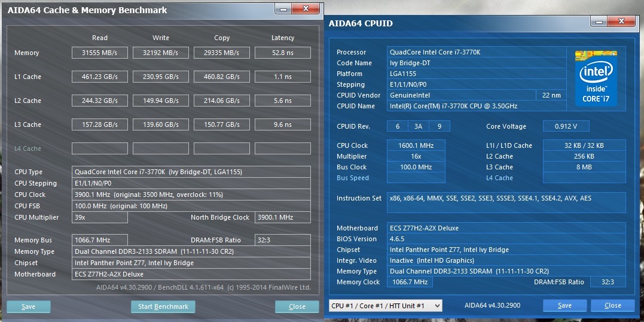This screenshot has height=322, width=644.
Task: Select Memory Copy value 29335 MB/s
Action: (222, 53)
